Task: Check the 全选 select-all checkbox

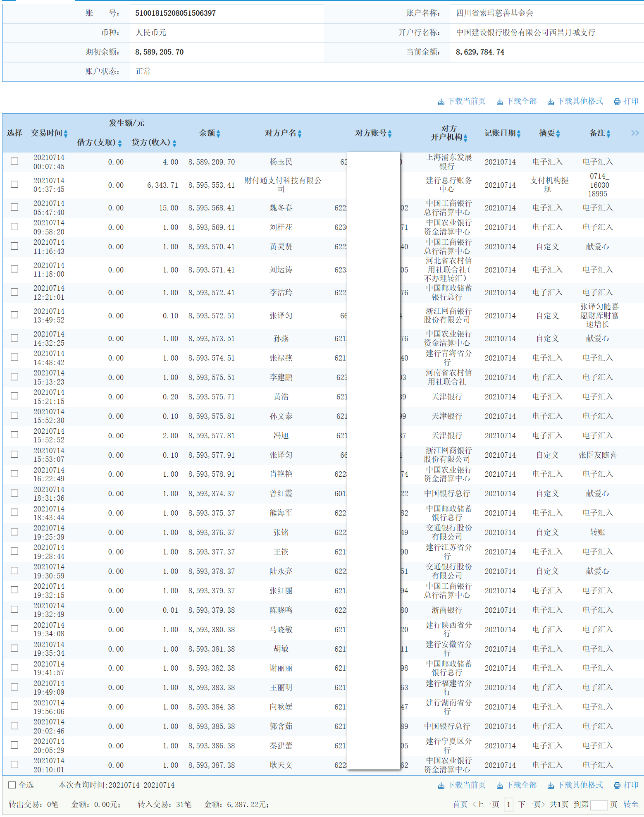Action: 12,785
